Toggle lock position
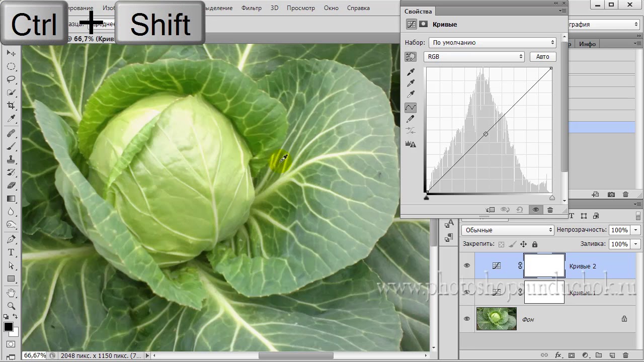This screenshot has width=644, height=362. click(523, 244)
